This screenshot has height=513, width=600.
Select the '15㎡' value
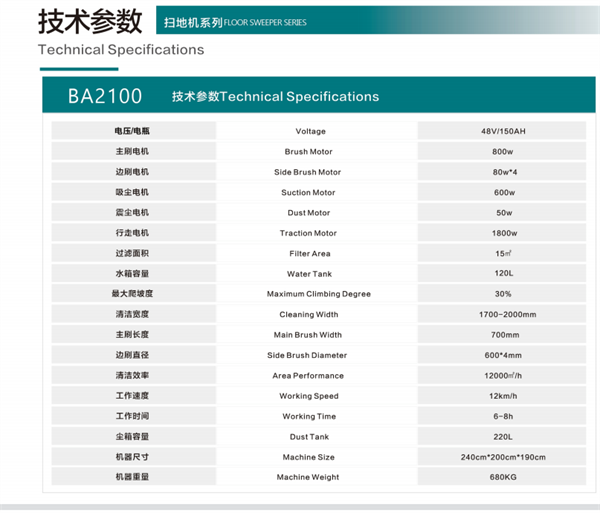click(x=503, y=253)
